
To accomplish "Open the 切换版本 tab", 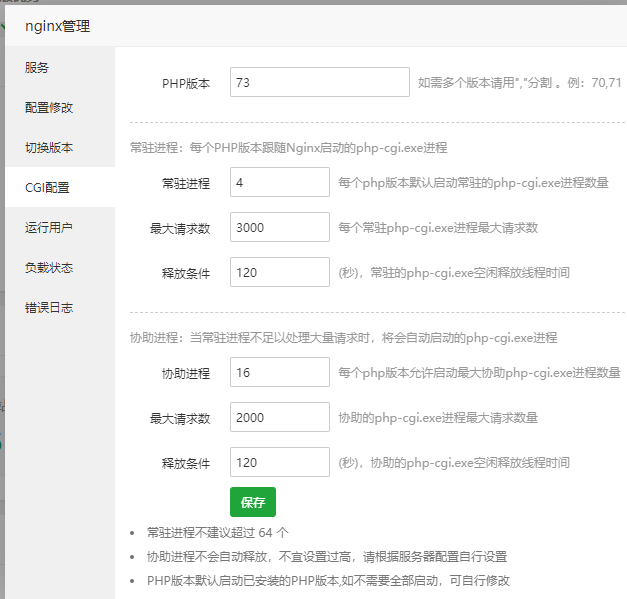I will (60, 147).
